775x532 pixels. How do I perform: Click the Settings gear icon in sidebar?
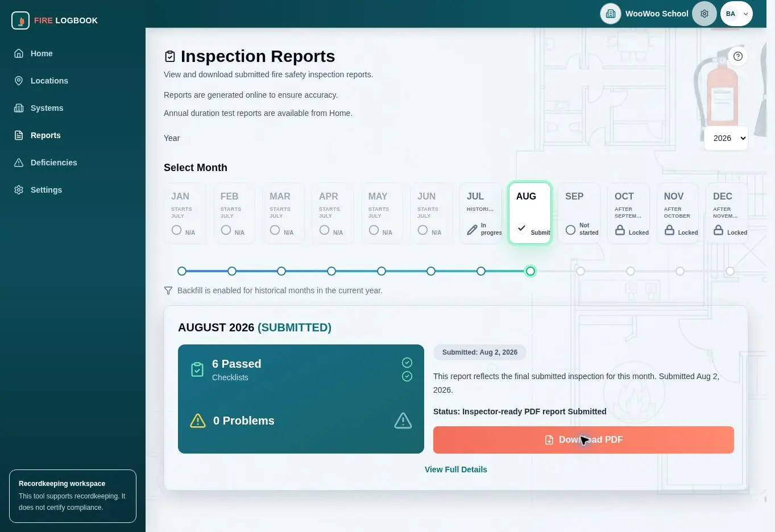[19, 190]
